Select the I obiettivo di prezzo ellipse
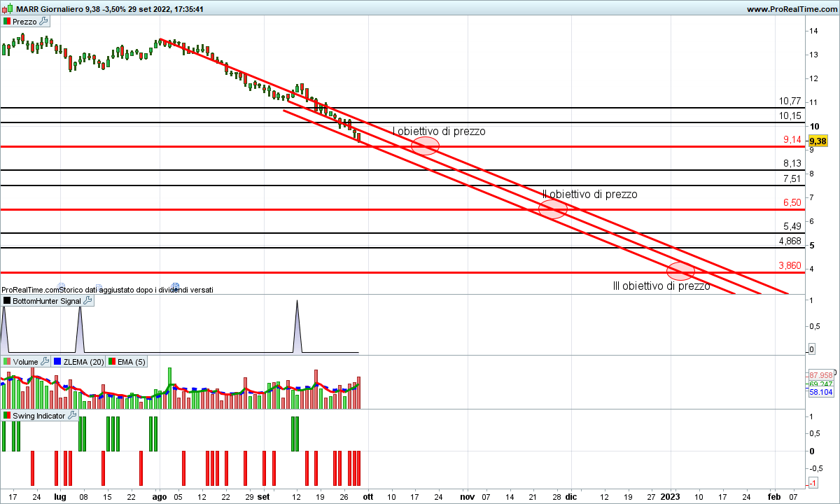Screen dimensions: 840x504 [425, 146]
